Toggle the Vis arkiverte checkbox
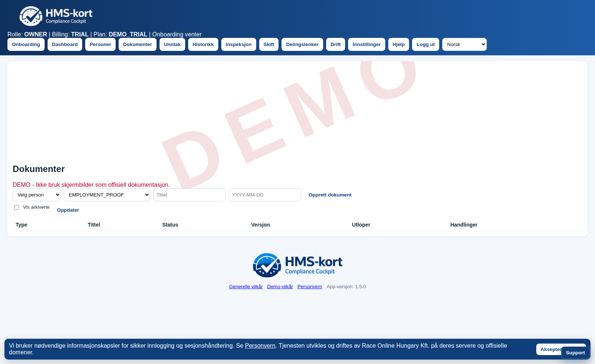Screen dimensions: 595x364 16,208
